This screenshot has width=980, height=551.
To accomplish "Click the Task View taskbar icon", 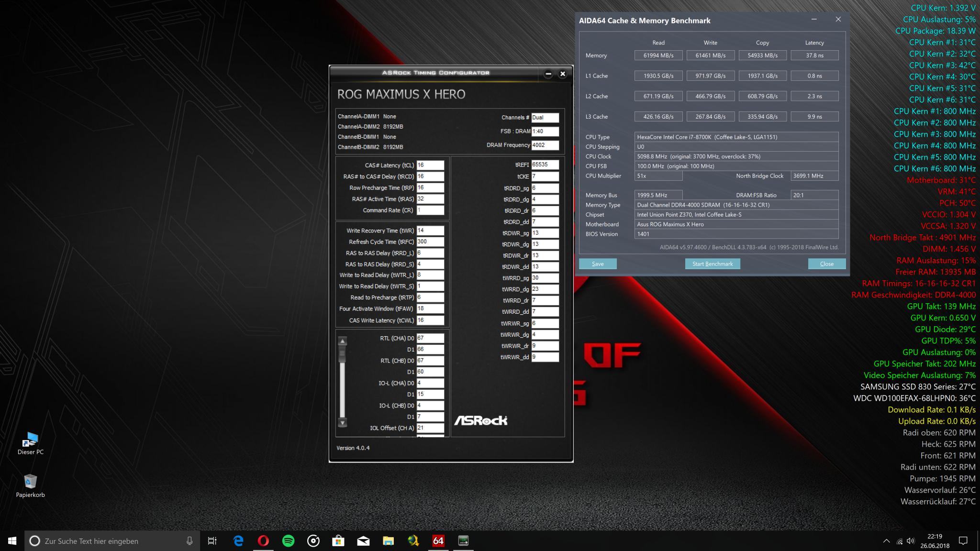I will point(212,541).
